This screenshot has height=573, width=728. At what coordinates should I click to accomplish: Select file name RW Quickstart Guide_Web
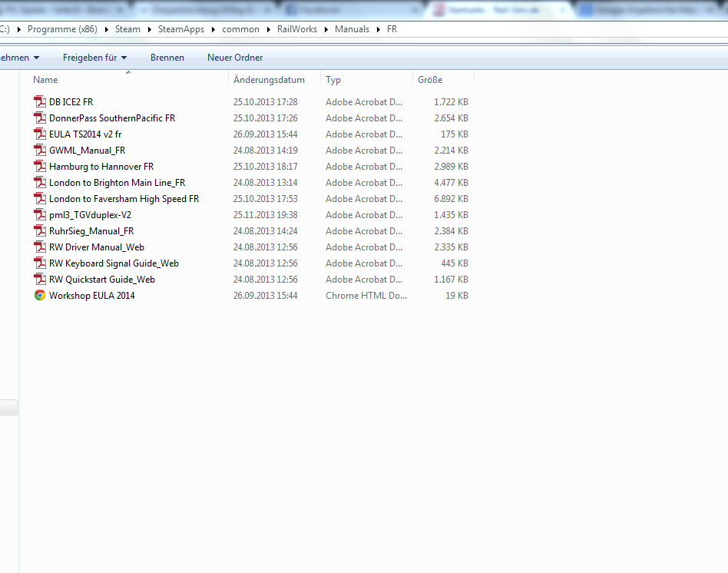pyautogui.click(x=101, y=280)
